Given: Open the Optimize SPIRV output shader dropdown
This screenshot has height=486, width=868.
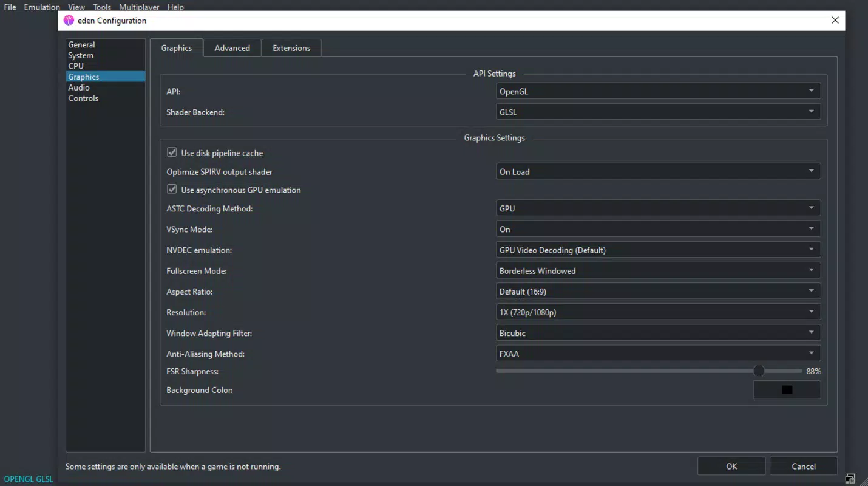Looking at the screenshot, I should tap(659, 171).
